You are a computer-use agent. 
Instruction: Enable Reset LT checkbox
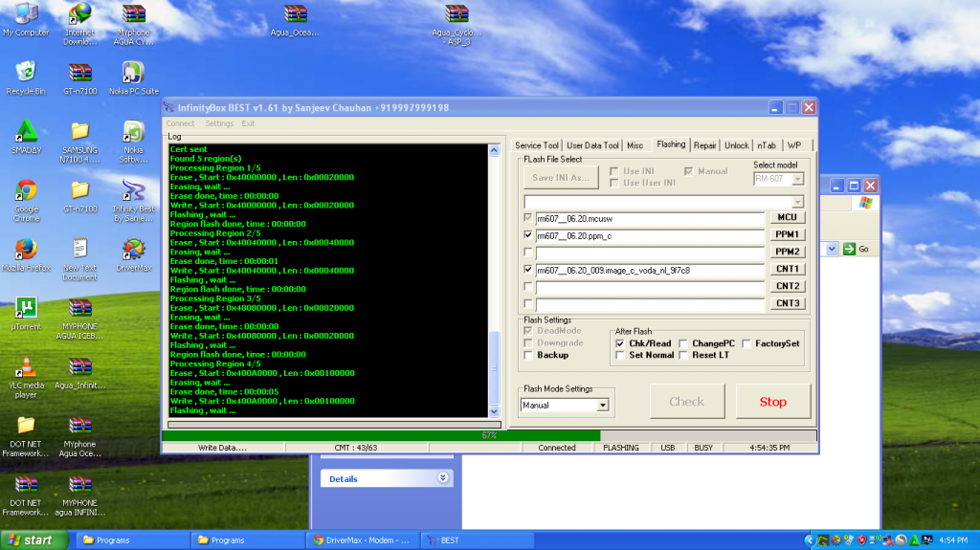[x=683, y=355]
